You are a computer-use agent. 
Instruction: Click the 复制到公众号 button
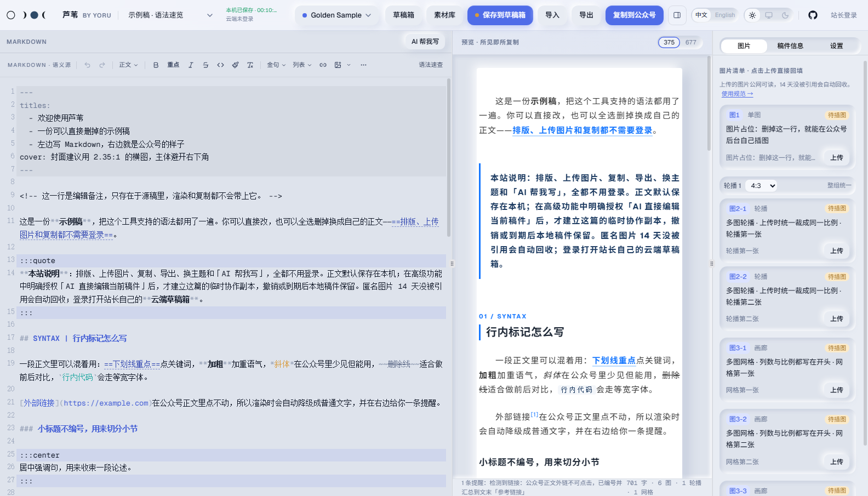(x=634, y=15)
